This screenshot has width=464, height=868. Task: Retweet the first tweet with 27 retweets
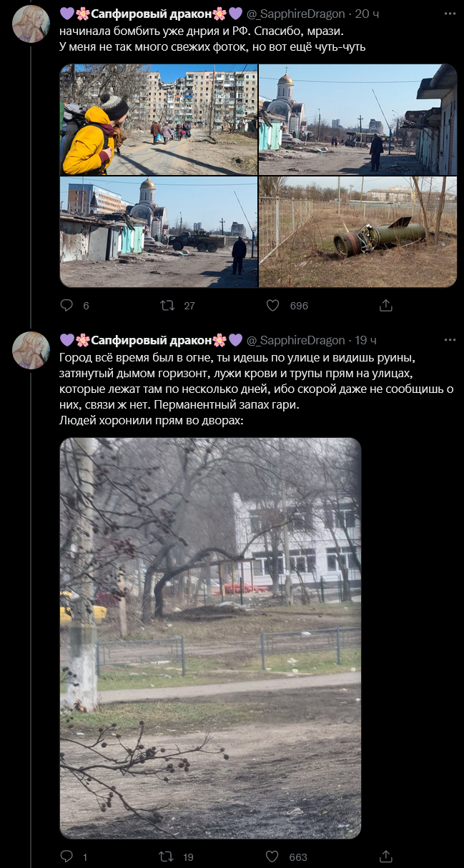[x=167, y=305]
